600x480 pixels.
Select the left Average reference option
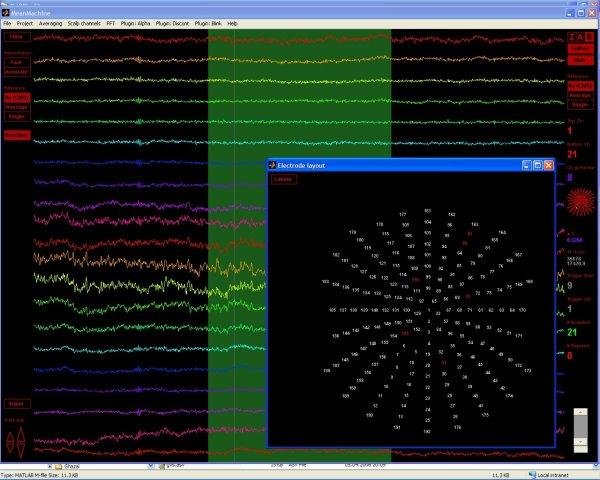point(17,107)
